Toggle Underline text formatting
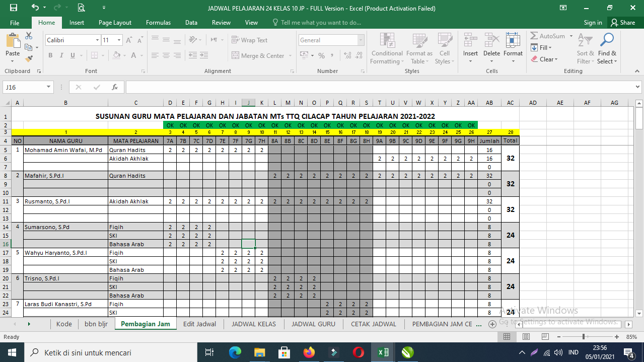The height and width of the screenshot is (362, 644). [73, 55]
